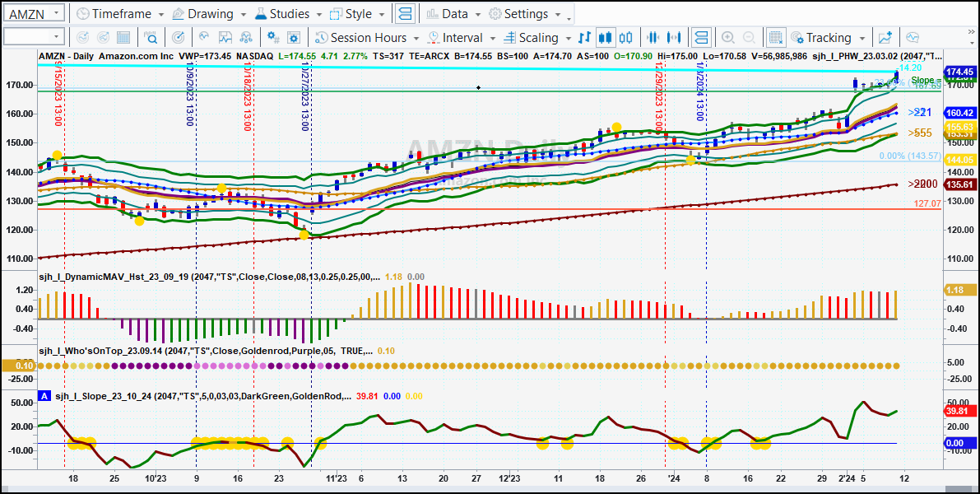The width and height of the screenshot is (980, 494).
Task: Open the Settings menu
Action: [x=524, y=14]
